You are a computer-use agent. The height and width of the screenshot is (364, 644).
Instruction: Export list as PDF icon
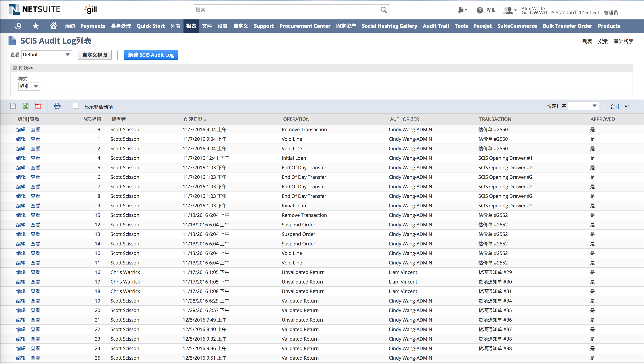pos(38,106)
